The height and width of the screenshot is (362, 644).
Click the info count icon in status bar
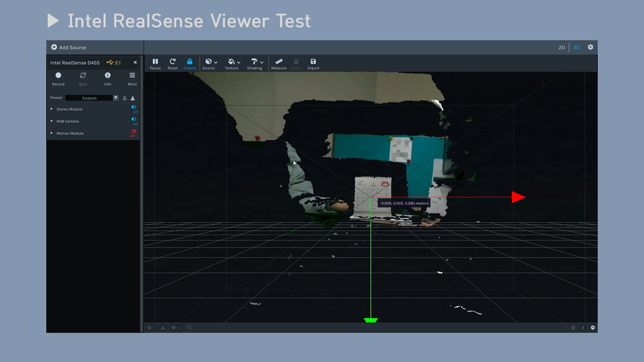tap(176, 328)
